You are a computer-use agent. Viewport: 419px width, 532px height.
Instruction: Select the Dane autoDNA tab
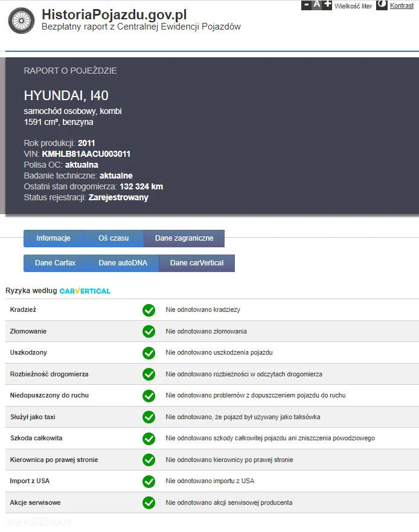[123, 263]
